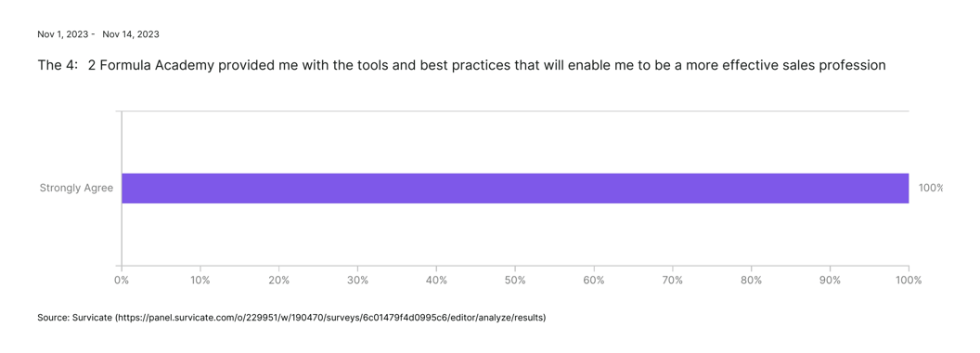Open the Survicate source URL
This screenshot has width=980, height=353.
[x=329, y=318]
